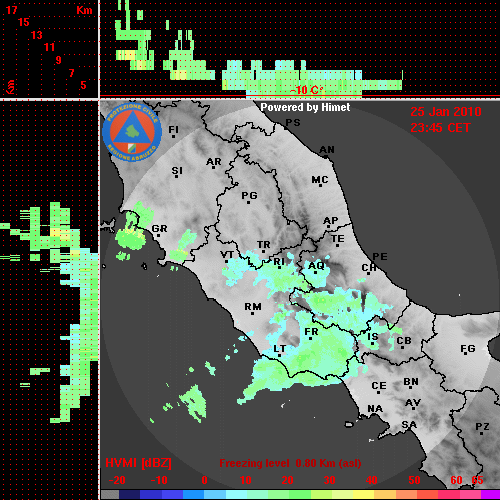The width and height of the screenshot is (500, 500).
Task: Select the AQ station label
Action: [316, 266]
